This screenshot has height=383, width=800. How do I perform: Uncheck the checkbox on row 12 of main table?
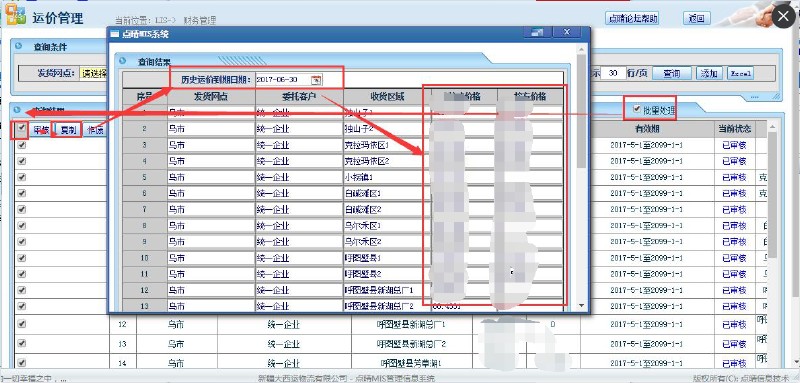(21, 323)
